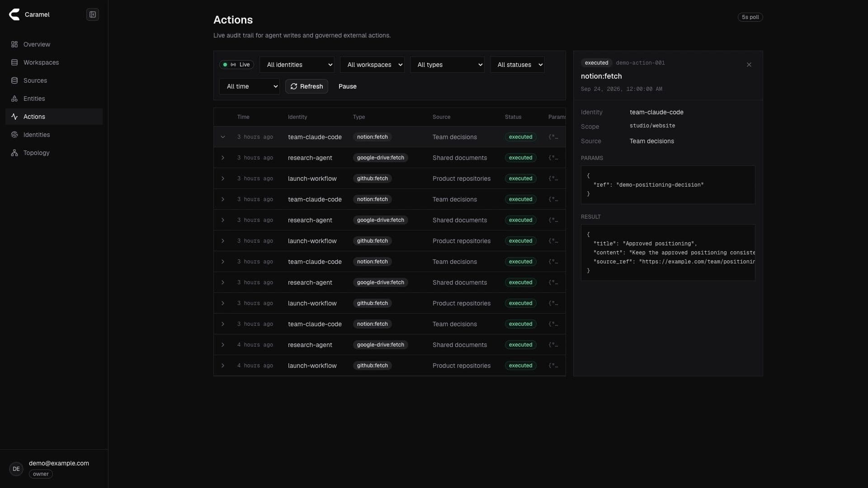Click the Identities fingerprint icon
Viewport: 868px width, 488px height.
(x=14, y=135)
